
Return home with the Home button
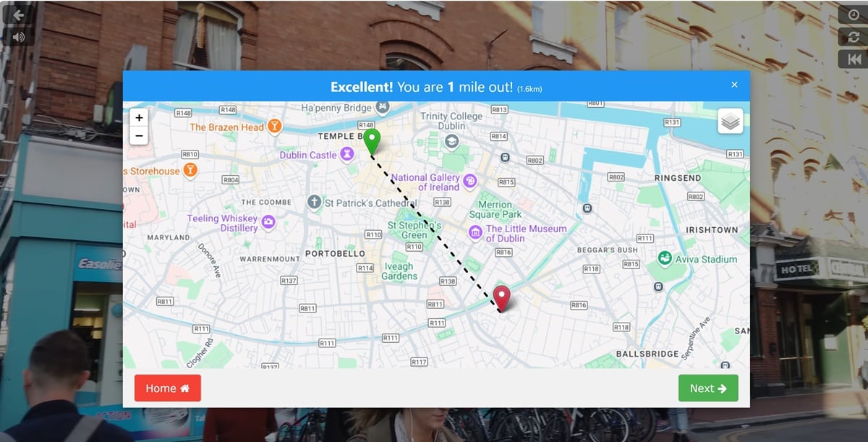pyautogui.click(x=167, y=388)
